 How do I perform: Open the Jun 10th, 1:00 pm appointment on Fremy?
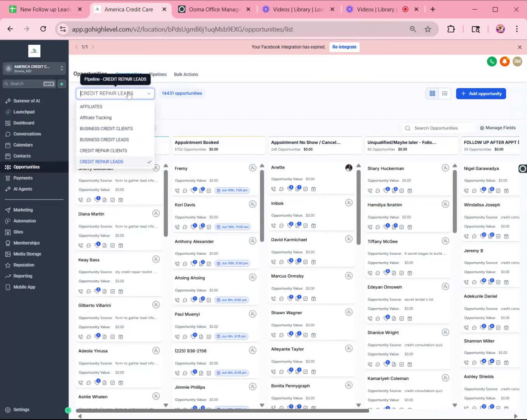[x=232, y=191]
